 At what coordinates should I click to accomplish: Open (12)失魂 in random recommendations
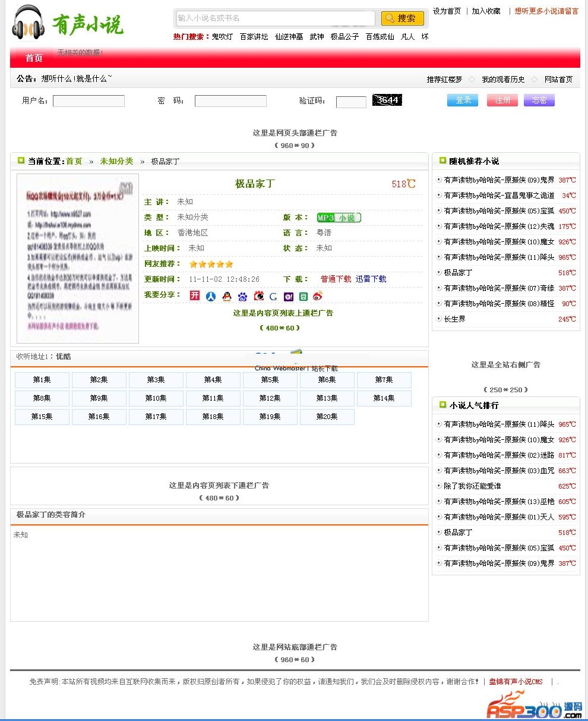tap(500, 226)
